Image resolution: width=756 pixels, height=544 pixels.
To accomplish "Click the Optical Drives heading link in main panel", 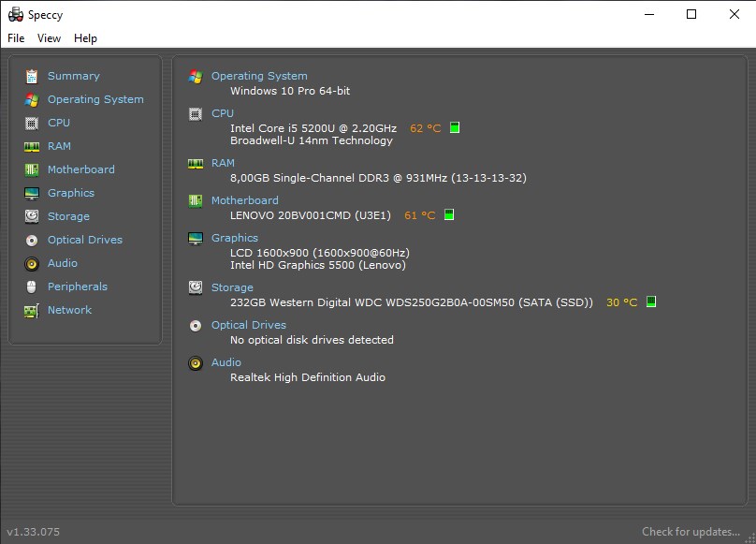I will [249, 325].
